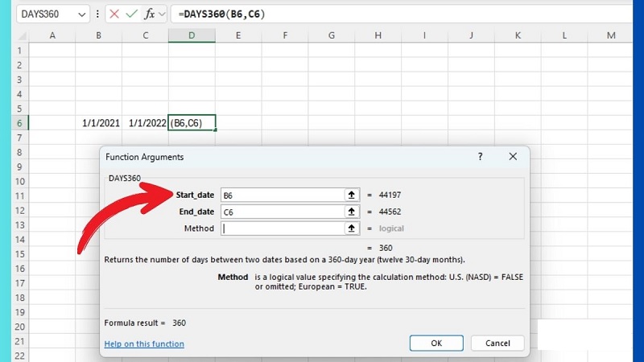
Task: Click the Enter formula checkmark icon
Action: pos(131,14)
